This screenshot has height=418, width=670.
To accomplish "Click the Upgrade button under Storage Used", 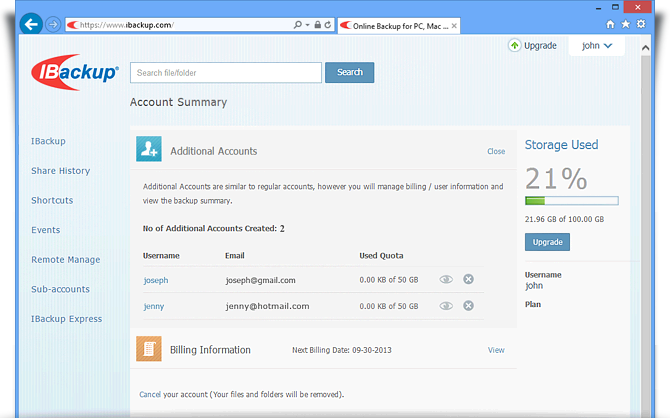I will 547,242.
